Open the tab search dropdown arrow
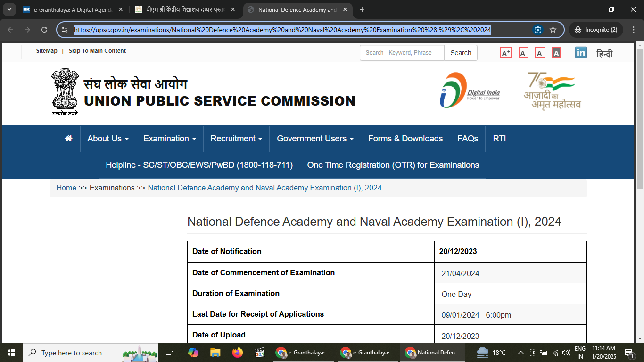644x362 pixels. (x=10, y=9)
